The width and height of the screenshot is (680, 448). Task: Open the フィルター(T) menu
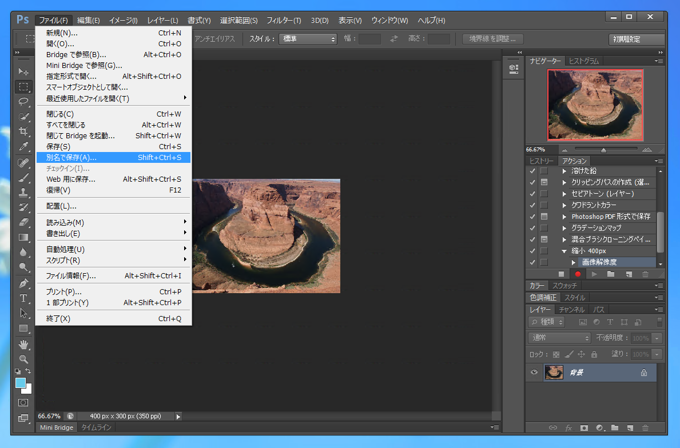pos(284,20)
